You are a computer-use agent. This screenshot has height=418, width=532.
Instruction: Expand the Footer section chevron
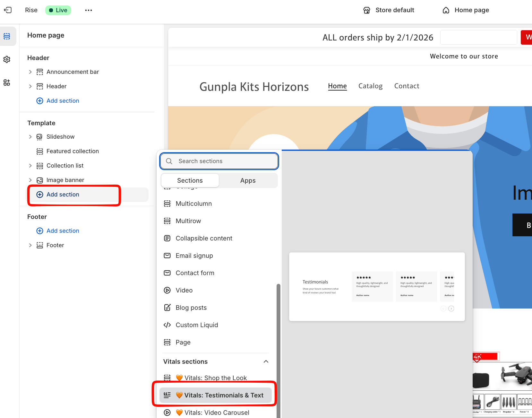pyautogui.click(x=30, y=245)
